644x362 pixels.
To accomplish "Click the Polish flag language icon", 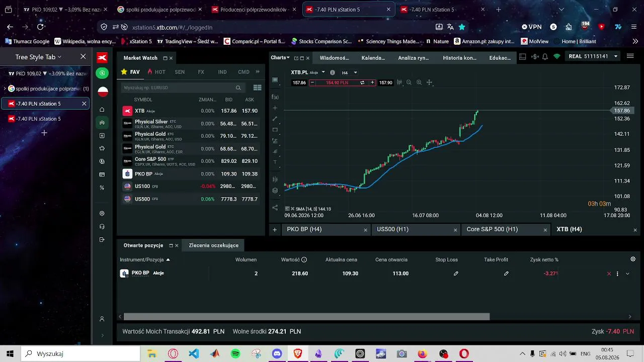I will 103,92.
